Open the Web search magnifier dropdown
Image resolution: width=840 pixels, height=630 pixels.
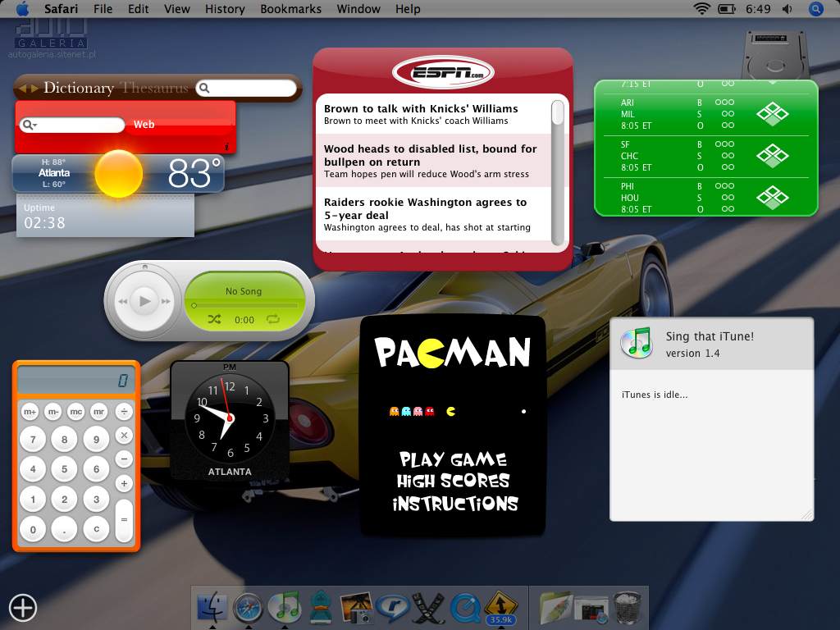(x=30, y=125)
